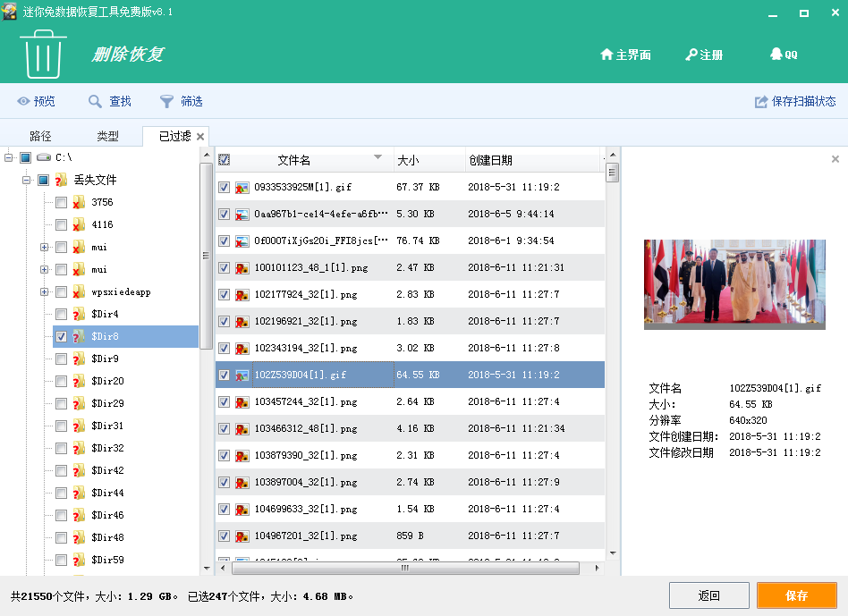This screenshot has width=848, height=616.
Task: Click file icon of 100101123_48_1[1].png
Action: point(242,268)
